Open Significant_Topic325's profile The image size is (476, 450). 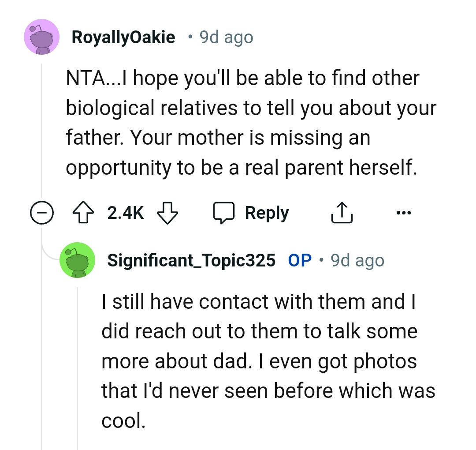coord(191,260)
